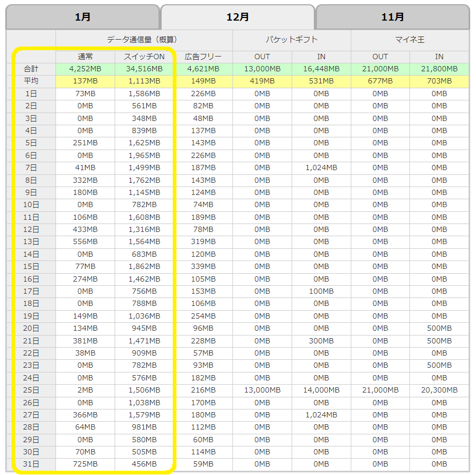Select the 561MB cell for 2日
The image size is (476, 475).
(x=144, y=106)
